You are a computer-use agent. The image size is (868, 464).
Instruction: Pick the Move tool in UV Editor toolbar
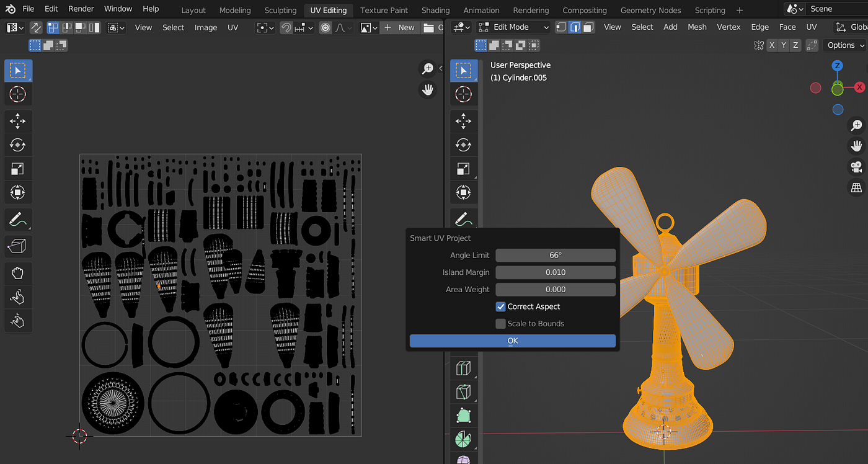(x=18, y=120)
